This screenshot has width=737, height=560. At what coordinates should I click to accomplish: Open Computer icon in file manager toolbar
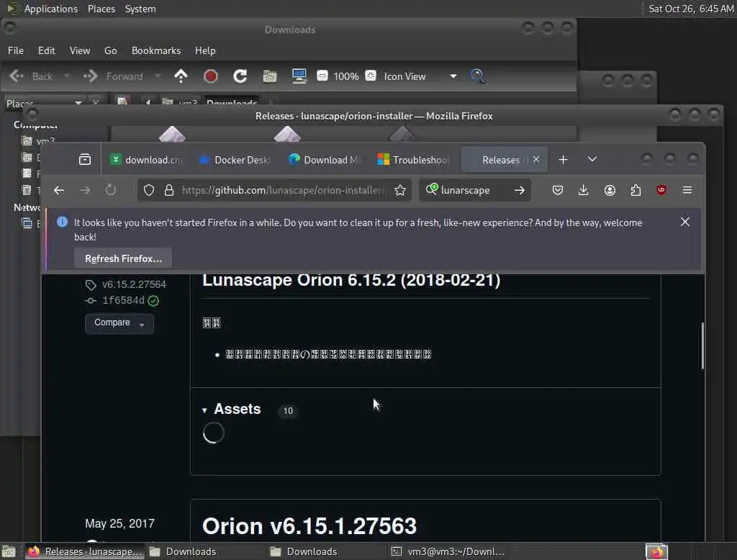tap(299, 76)
